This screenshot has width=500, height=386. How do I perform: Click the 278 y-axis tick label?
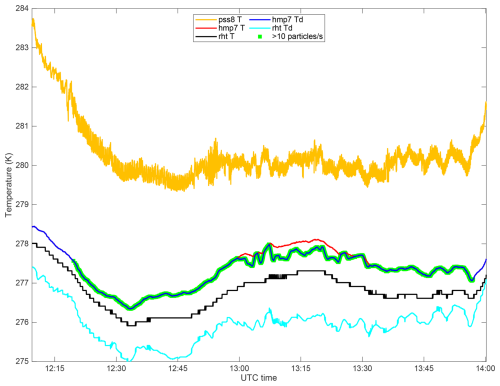[22, 244]
